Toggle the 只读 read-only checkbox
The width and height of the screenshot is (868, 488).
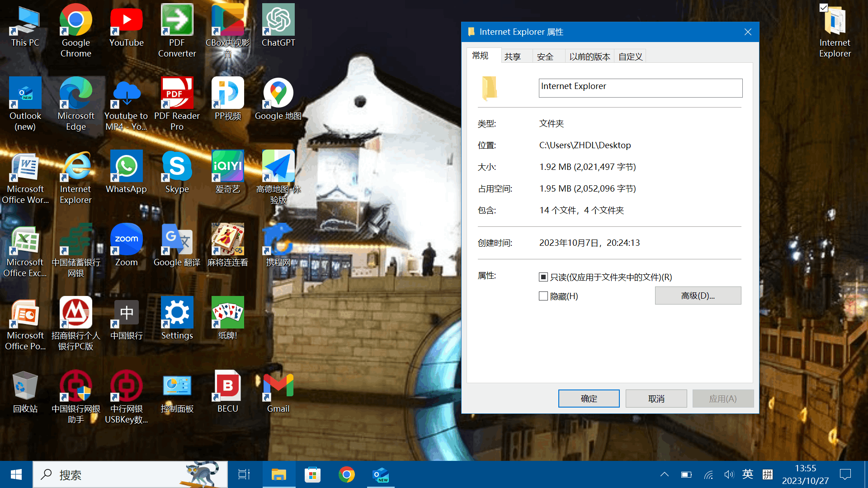pos(543,277)
